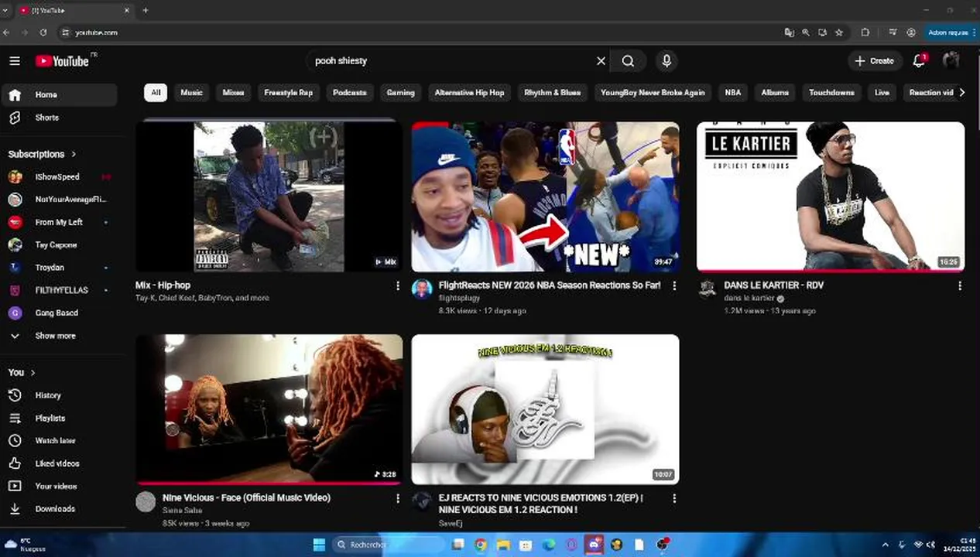This screenshot has width=980, height=557.
Task: Go to Home in the sidebar
Action: coord(60,94)
